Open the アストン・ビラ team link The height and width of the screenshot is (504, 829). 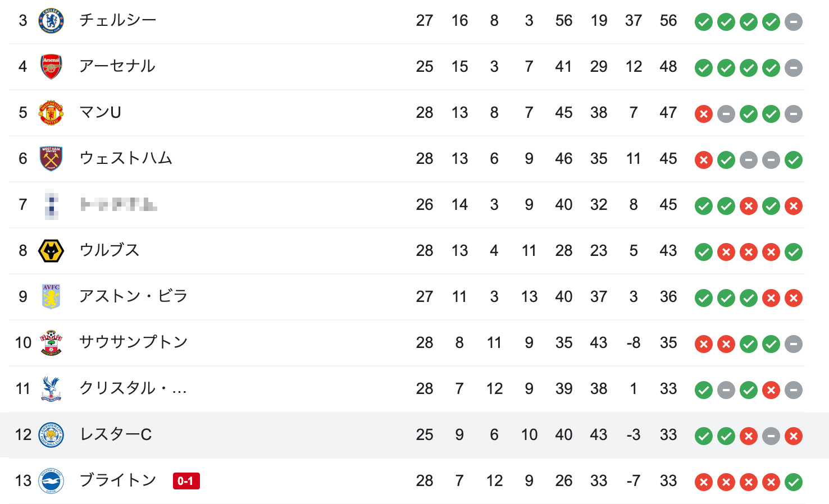tap(133, 296)
